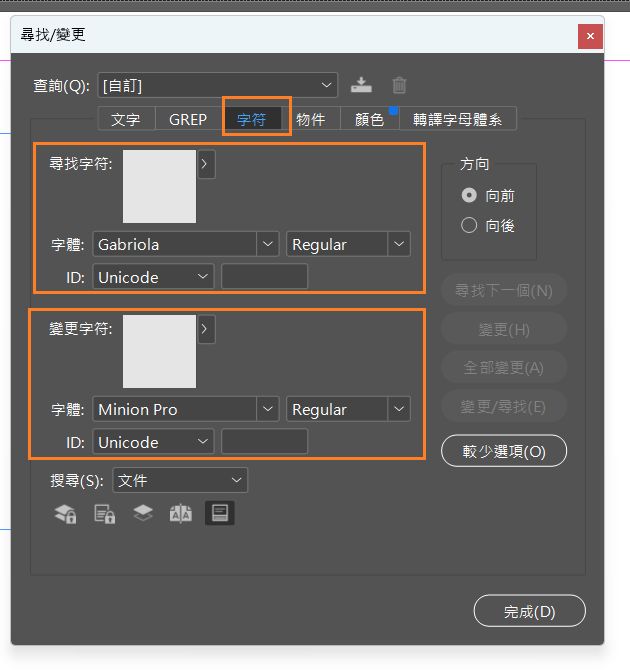630x670 pixels.
Task: Click the change glyph ID value field
Action: coord(265,442)
